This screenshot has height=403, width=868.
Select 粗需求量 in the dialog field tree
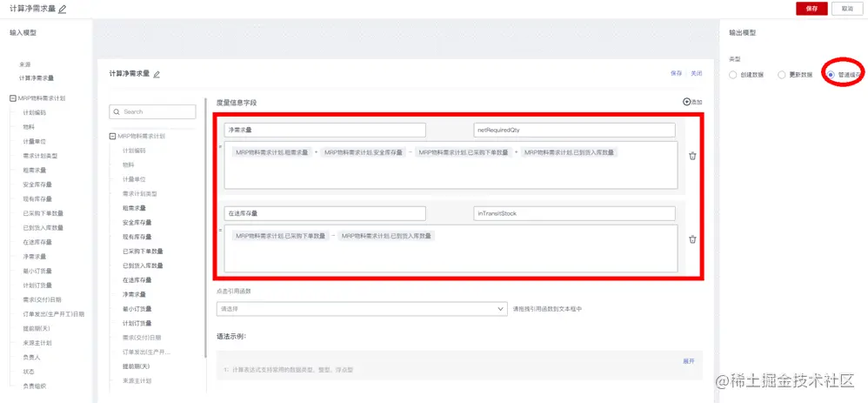point(134,208)
